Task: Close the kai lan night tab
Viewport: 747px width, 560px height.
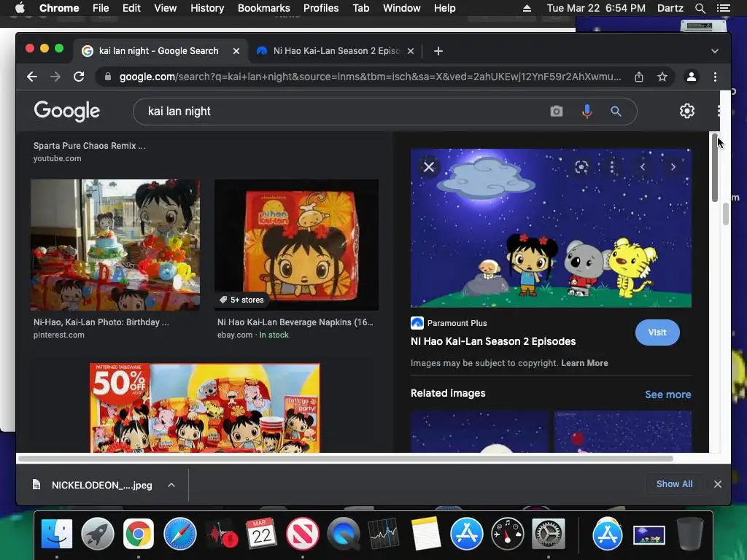Action: click(236, 51)
